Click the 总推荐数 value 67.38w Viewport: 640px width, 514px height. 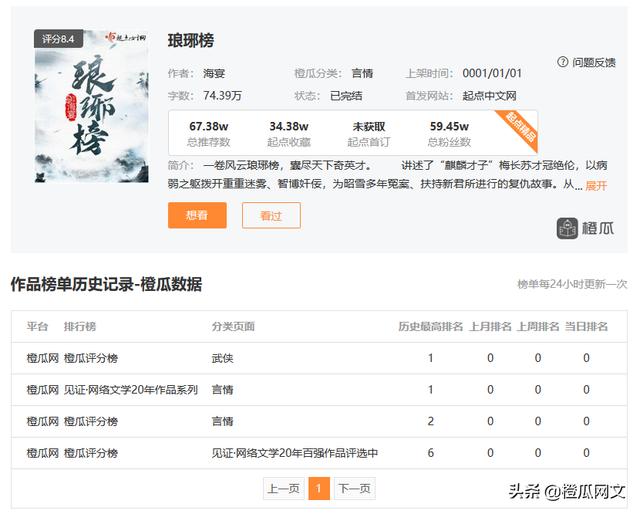tap(209, 127)
